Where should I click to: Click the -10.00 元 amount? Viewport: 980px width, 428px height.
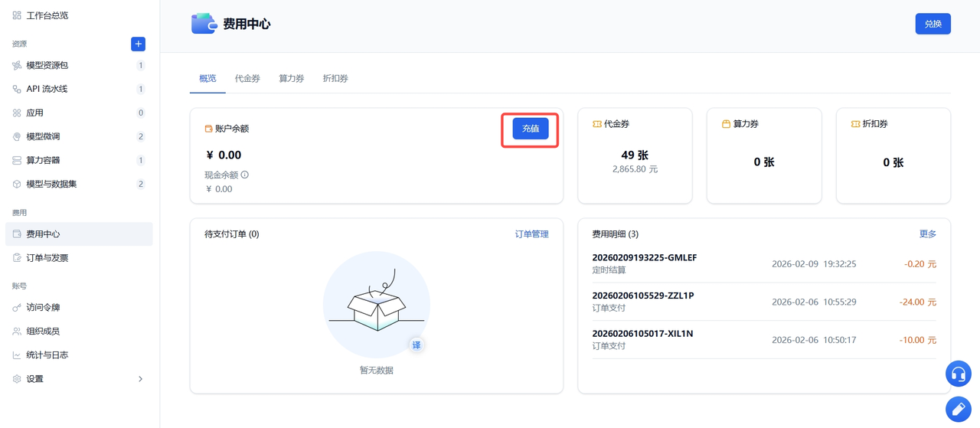click(918, 340)
